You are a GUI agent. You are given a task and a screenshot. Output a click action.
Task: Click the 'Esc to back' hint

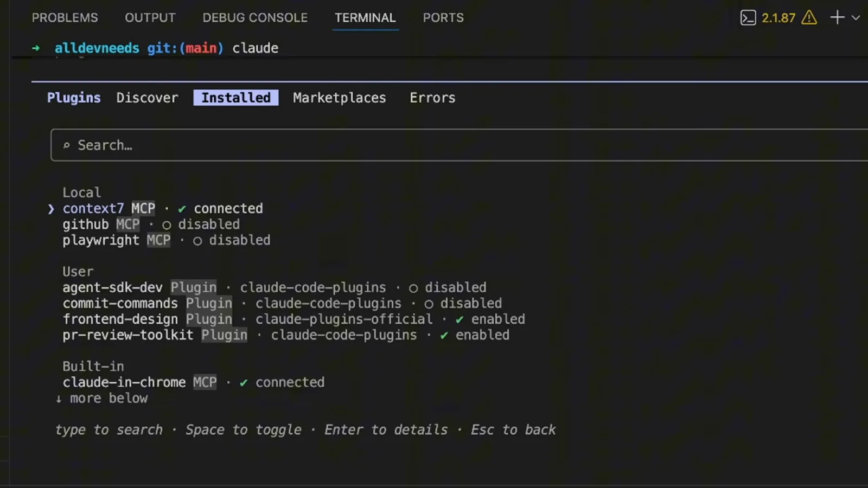(x=513, y=429)
